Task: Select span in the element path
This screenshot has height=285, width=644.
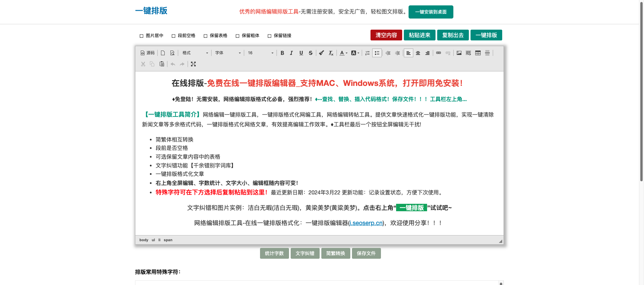Action: [168, 240]
